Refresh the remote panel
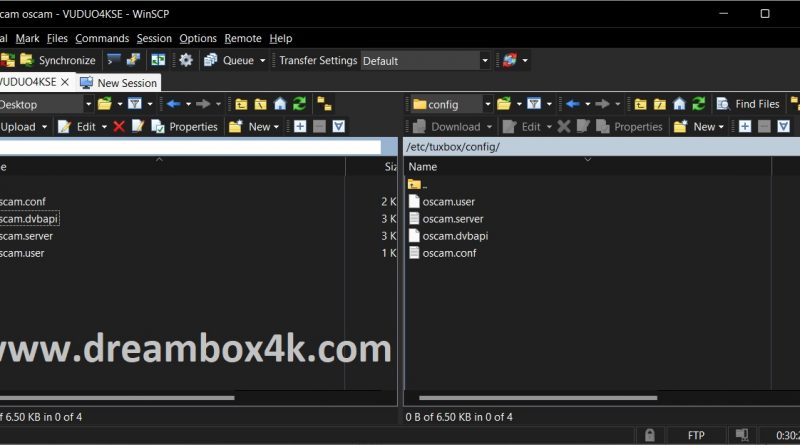 (698, 104)
